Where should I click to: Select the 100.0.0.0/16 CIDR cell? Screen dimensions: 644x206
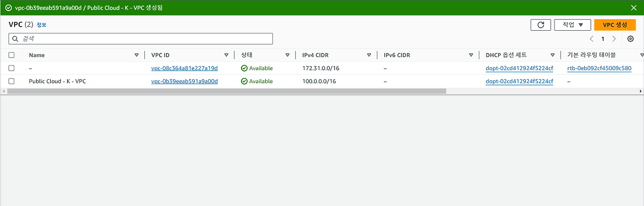click(x=319, y=81)
